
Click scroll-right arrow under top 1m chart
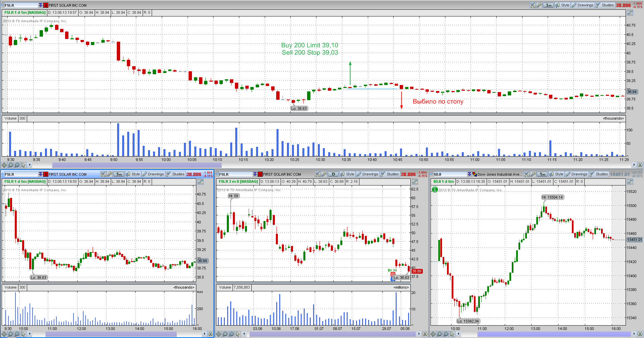point(634,165)
